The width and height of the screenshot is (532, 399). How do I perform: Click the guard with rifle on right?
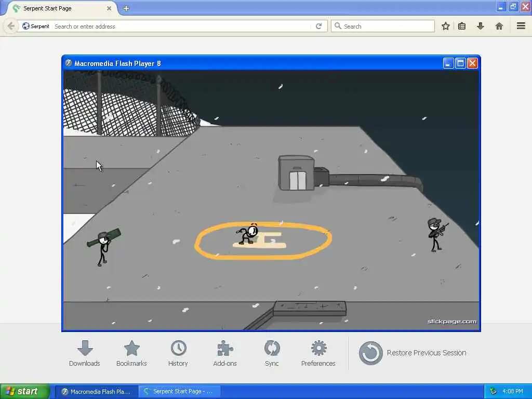point(437,234)
